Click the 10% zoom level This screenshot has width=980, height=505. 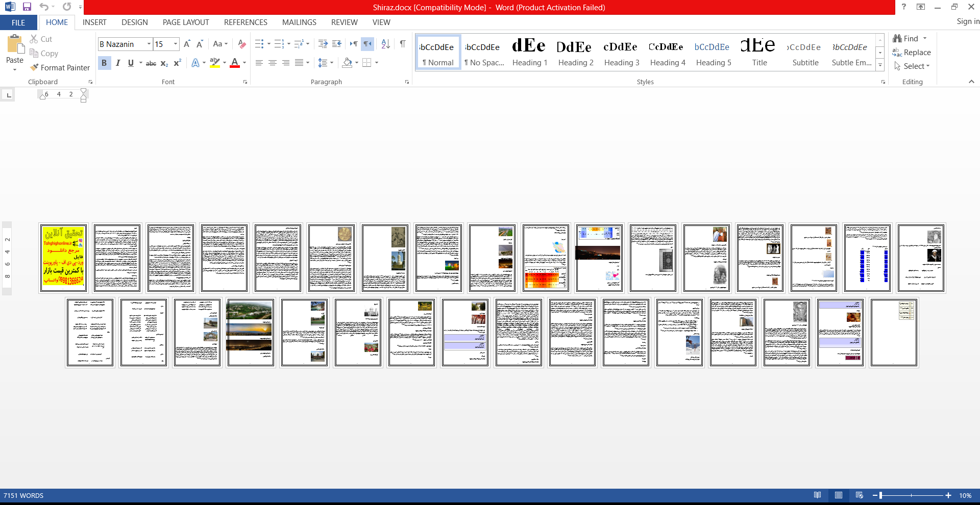pyautogui.click(x=965, y=496)
